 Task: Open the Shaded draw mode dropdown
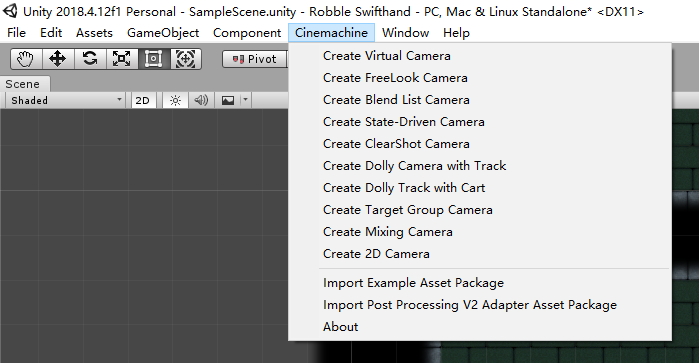click(x=65, y=100)
